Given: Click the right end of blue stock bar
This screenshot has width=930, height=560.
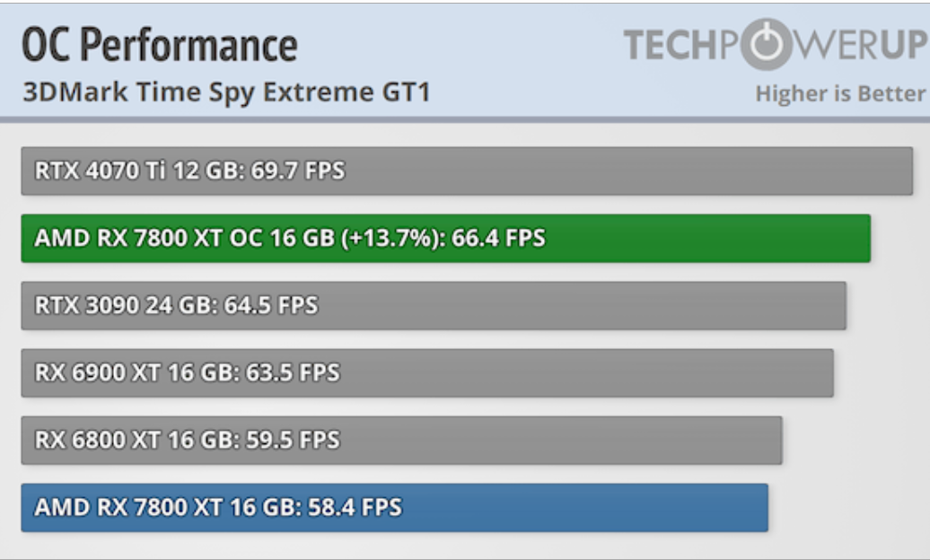Looking at the screenshot, I should (x=761, y=508).
